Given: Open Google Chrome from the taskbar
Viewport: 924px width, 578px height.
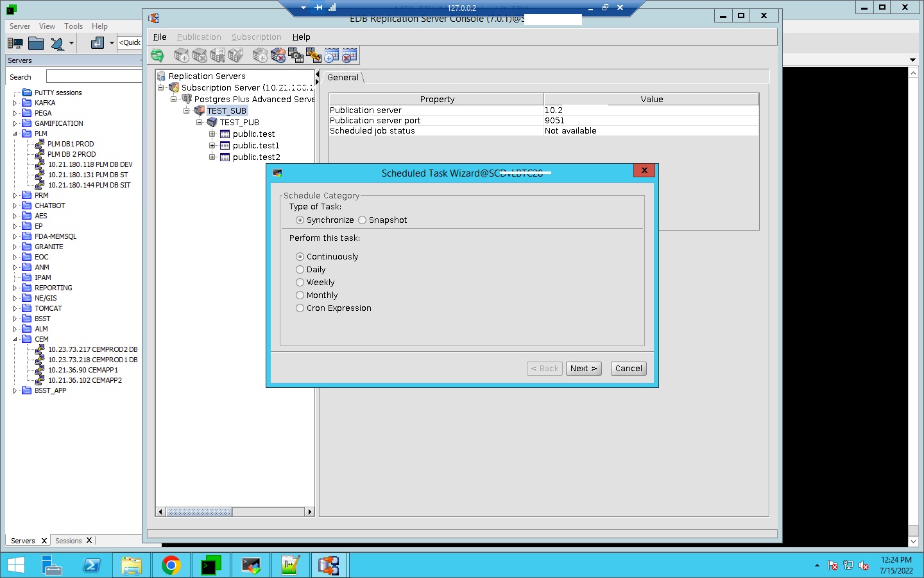Looking at the screenshot, I should click(171, 565).
